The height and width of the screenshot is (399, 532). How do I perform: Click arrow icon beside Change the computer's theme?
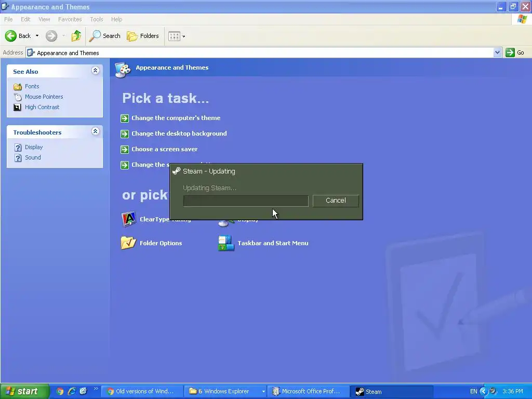point(125,118)
